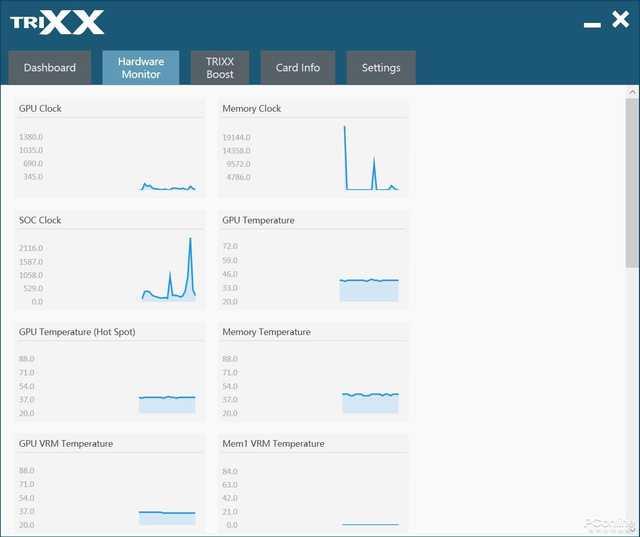The height and width of the screenshot is (537, 640).
Task: Go to the Settings tab
Action: point(381,67)
